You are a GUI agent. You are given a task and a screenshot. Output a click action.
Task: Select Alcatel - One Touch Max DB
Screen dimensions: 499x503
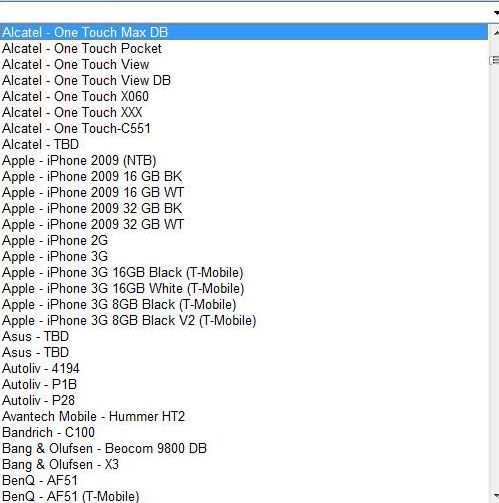(x=244, y=32)
